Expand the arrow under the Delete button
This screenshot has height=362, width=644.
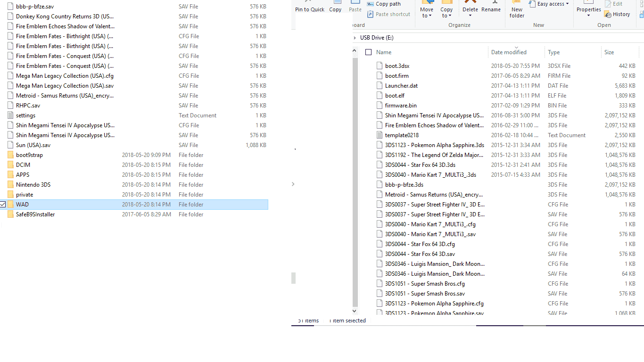470,16
